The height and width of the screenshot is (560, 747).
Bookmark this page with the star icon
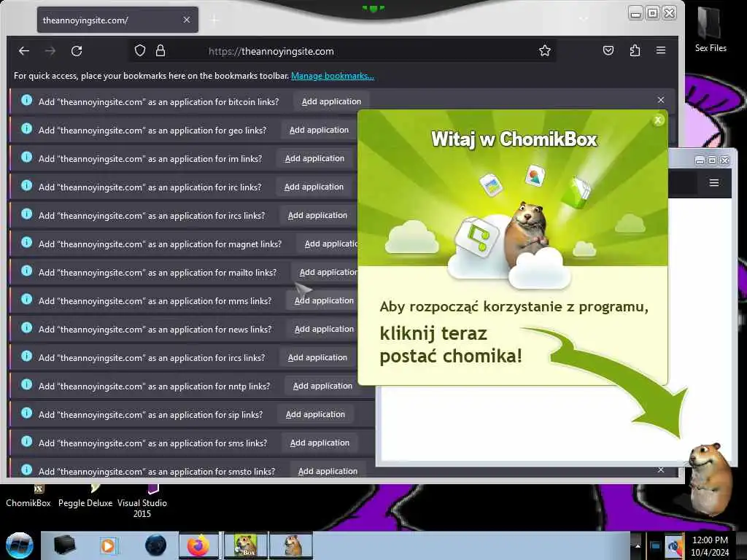point(544,50)
